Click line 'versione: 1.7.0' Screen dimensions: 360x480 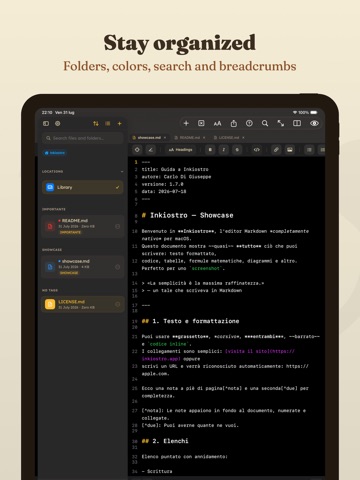(x=163, y=184)
